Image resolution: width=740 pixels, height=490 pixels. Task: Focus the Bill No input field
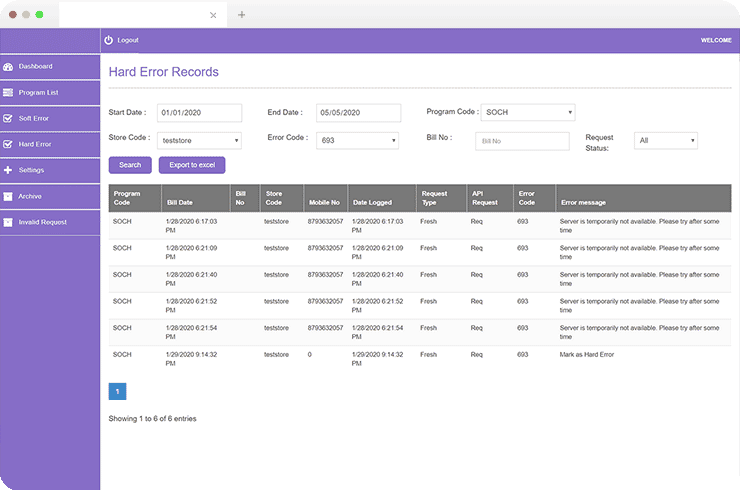(x=521, y=141)
